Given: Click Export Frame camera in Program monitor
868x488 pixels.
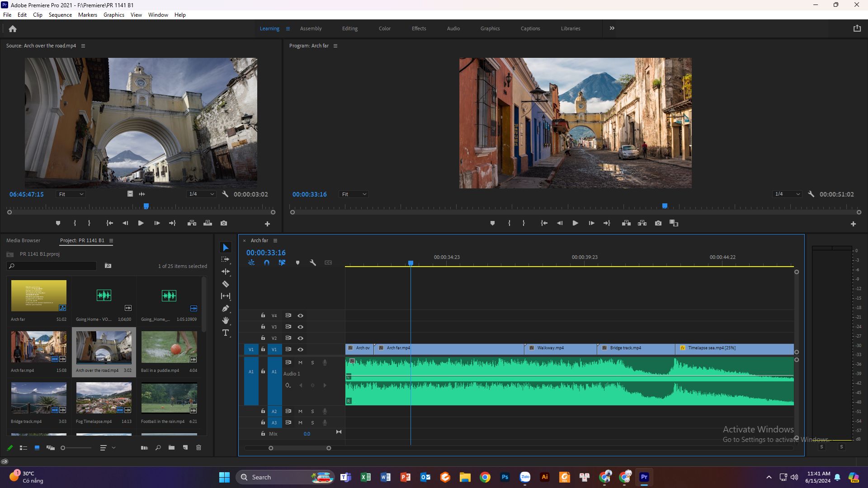Looking at the screenshot, I should [658, 223].
